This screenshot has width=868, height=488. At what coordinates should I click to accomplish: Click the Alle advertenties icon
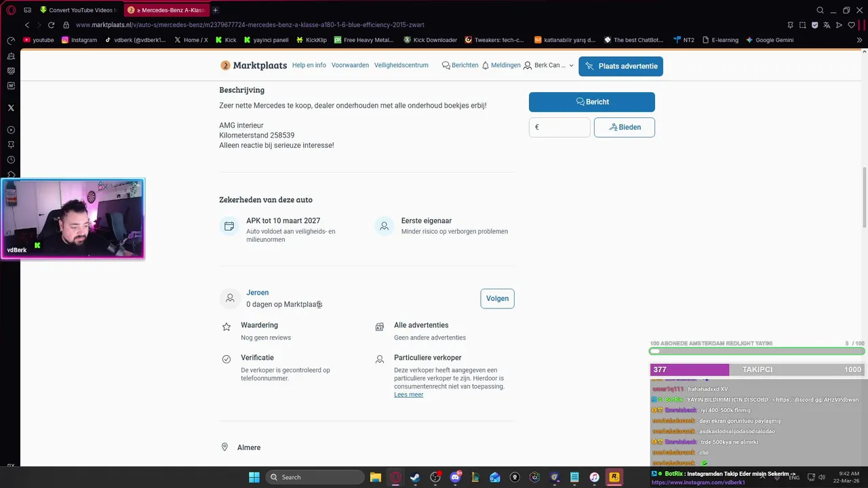380,327
